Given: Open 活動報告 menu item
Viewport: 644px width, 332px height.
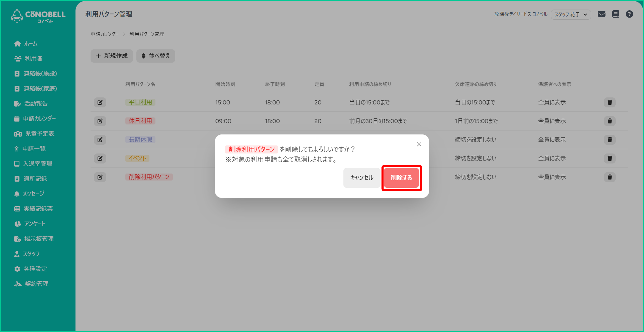Looking at the screenshot, I should click(31, 103).
